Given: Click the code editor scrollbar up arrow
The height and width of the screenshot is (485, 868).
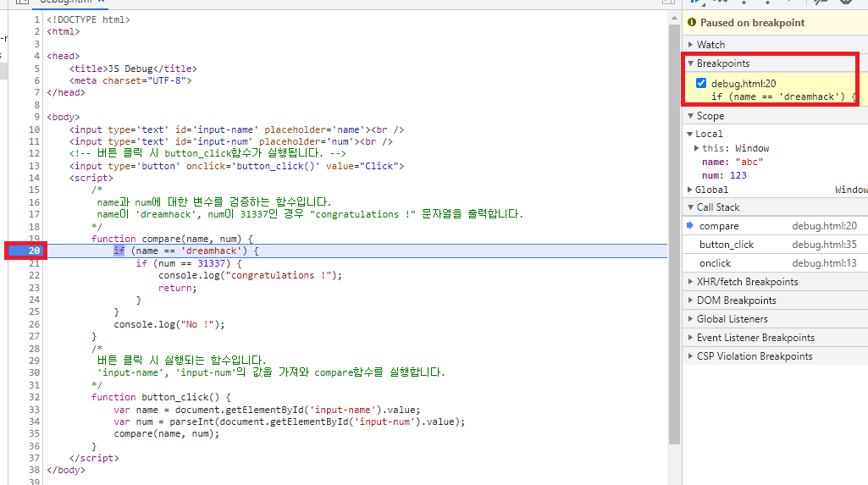Looking at the screenshot, I should [674, 19].
